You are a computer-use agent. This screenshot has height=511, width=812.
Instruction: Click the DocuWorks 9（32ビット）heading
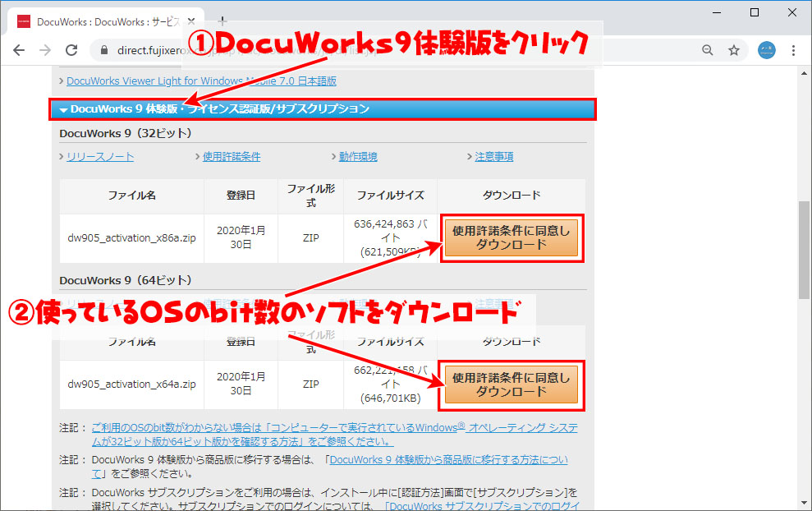click(x=126, y=133)
